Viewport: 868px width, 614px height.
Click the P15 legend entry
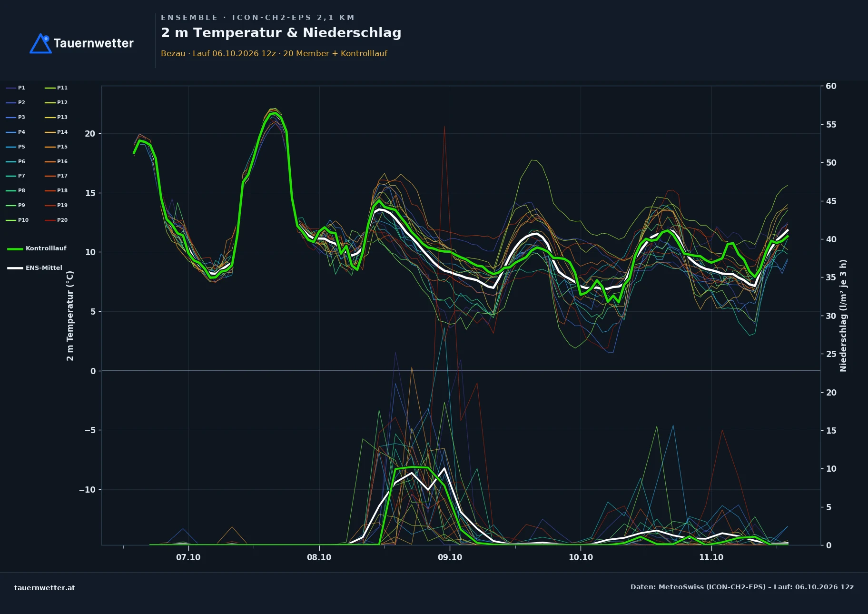tap(56, 147)
